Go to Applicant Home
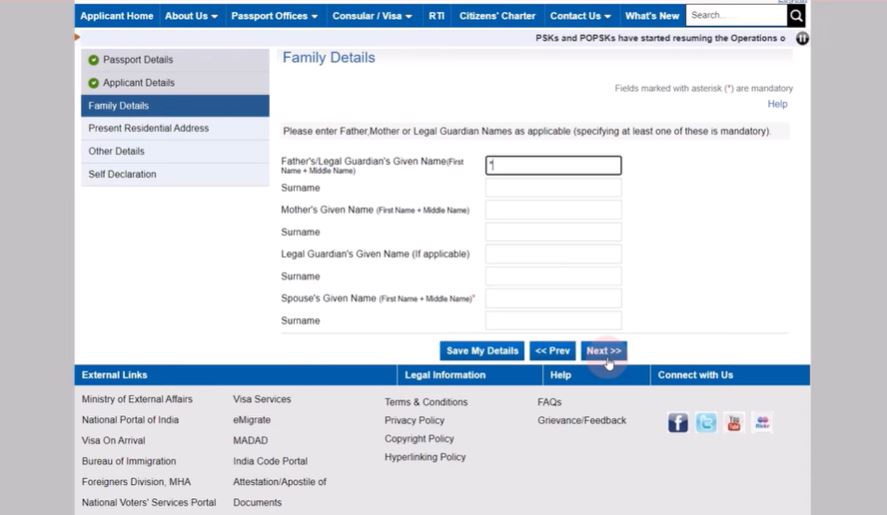 (x=117, y=16)
